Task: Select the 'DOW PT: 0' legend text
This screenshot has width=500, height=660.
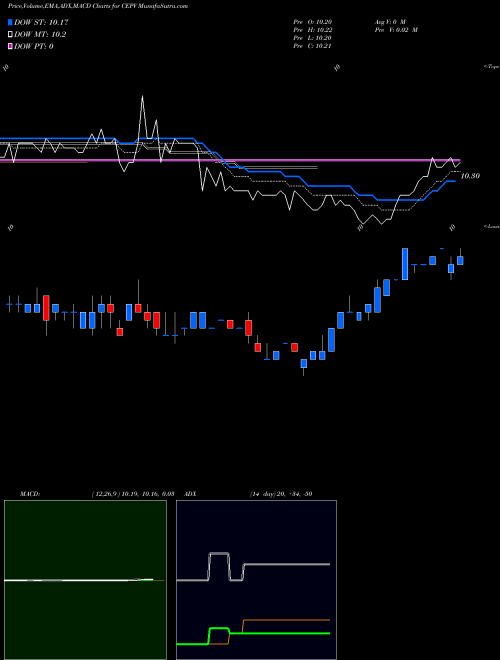Action: click(34, 46)
